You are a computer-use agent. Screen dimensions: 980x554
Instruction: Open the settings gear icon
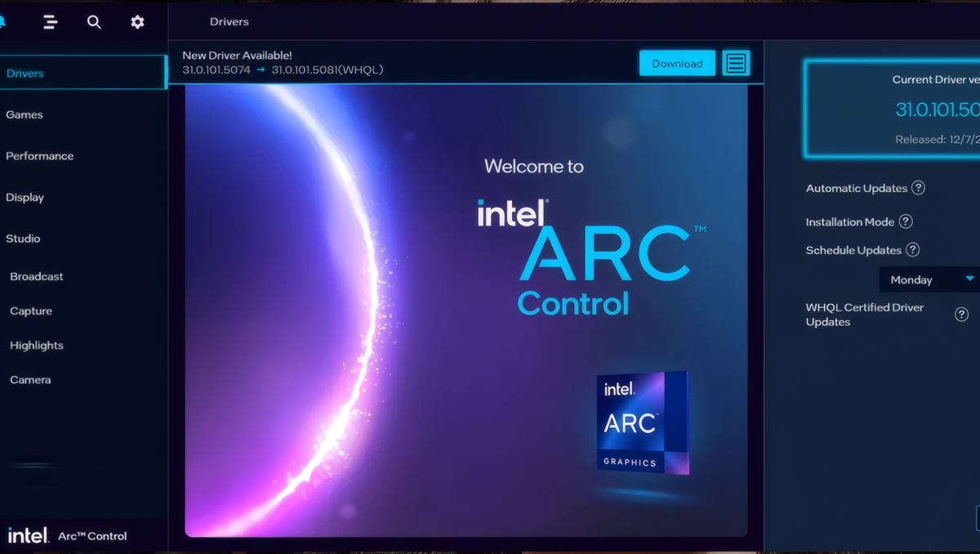[x=137, y=22]
